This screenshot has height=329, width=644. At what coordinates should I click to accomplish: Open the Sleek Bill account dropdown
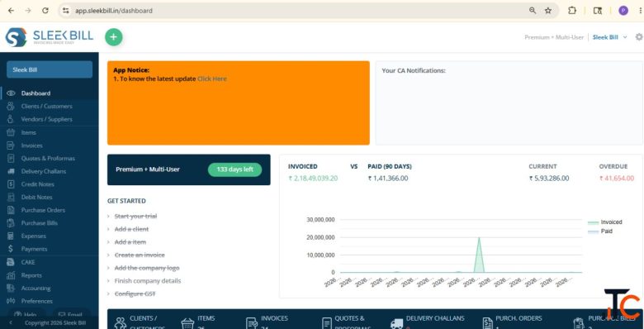(x=610, y=37)
